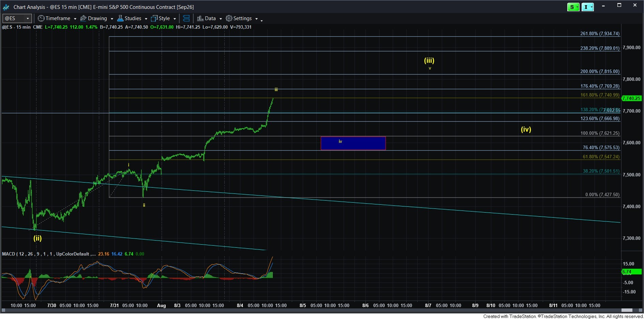Click the TradeStation chart icon in title bar
This screenshot has width=644, height=319.
click(6, 7)
